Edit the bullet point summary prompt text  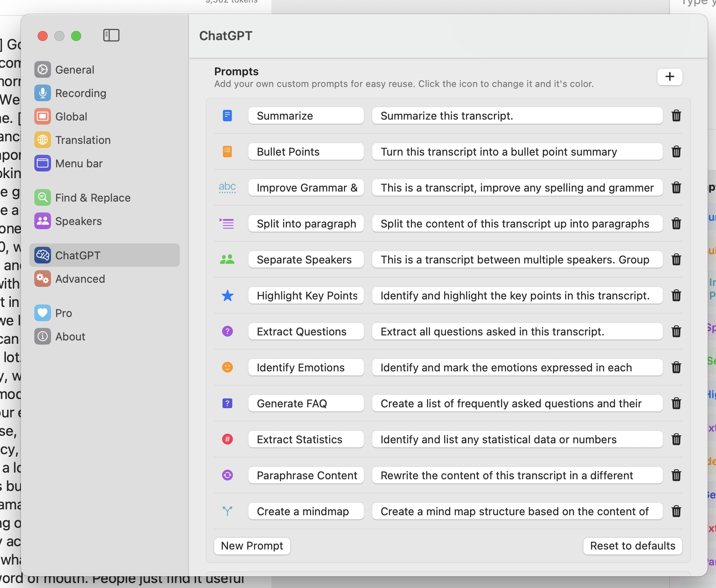click(x=517, y=151)
